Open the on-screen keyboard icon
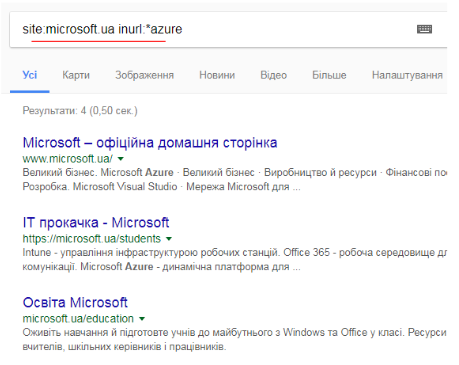This screenshot has height=365, width=459. click(424, 29)
